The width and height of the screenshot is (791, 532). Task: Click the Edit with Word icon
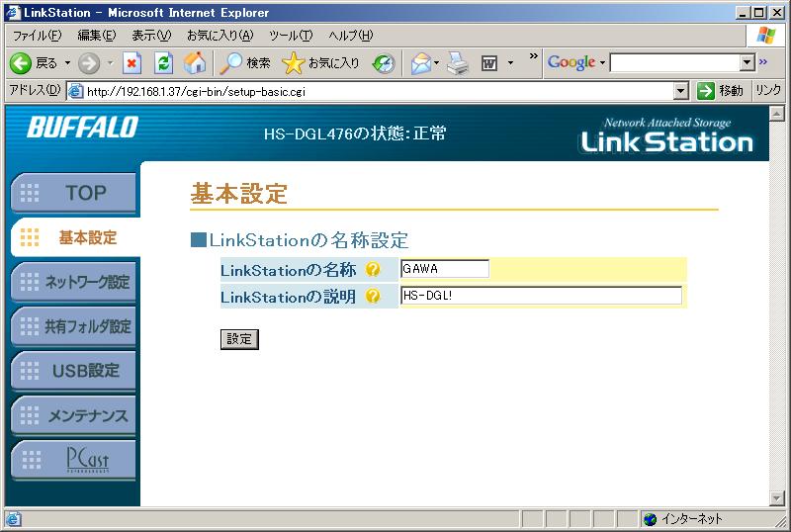click(x=488, y=63)
